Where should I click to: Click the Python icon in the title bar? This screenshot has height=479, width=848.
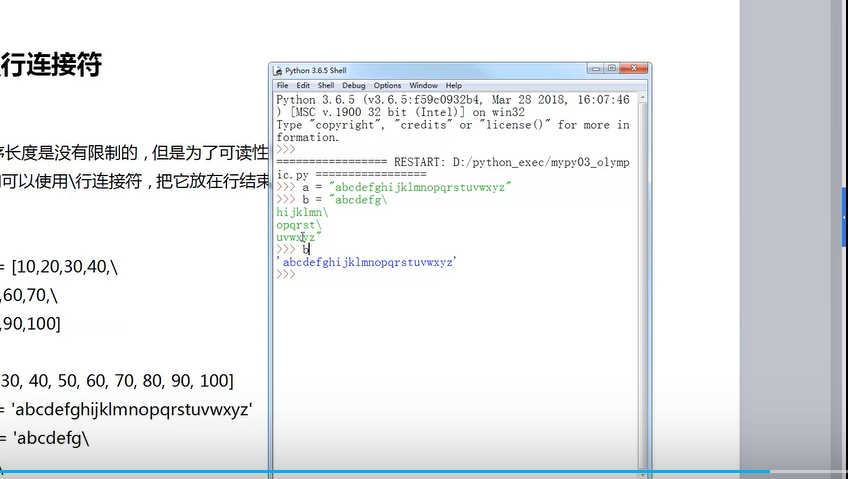click(x=278, y=71)
